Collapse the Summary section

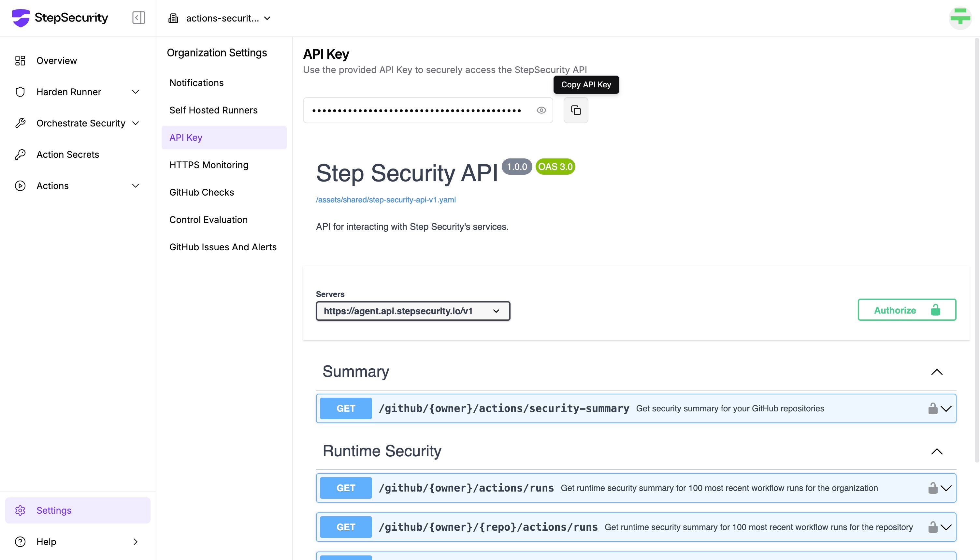point(937,372)
